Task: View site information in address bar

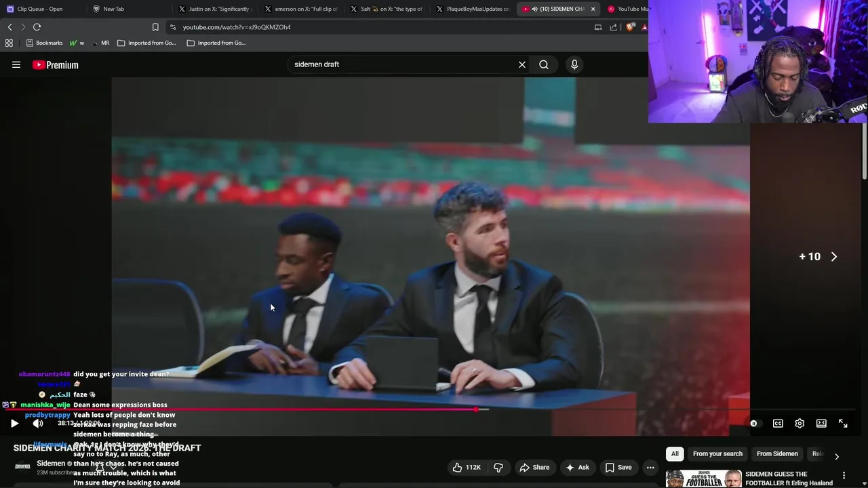Action: pos(173,27)
